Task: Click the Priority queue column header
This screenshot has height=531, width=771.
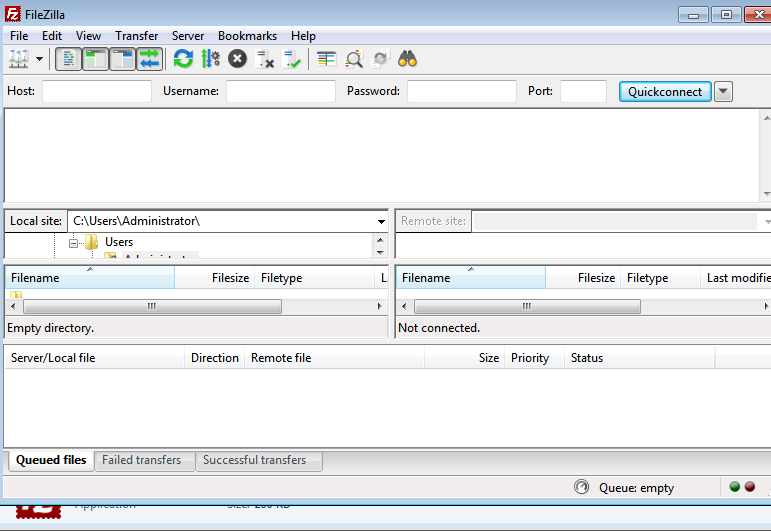Action: pos(534,358)
